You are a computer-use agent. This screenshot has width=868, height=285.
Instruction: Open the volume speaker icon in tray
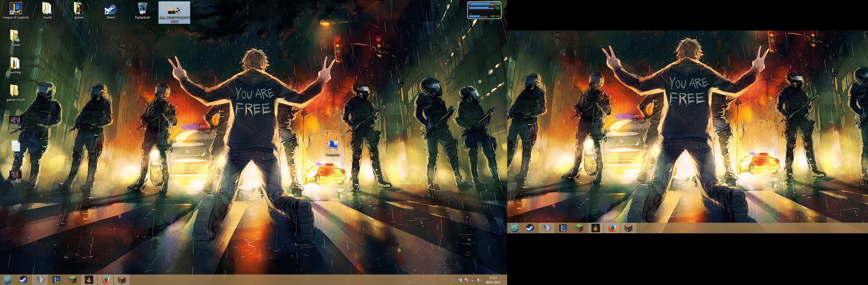coord(479,280)
